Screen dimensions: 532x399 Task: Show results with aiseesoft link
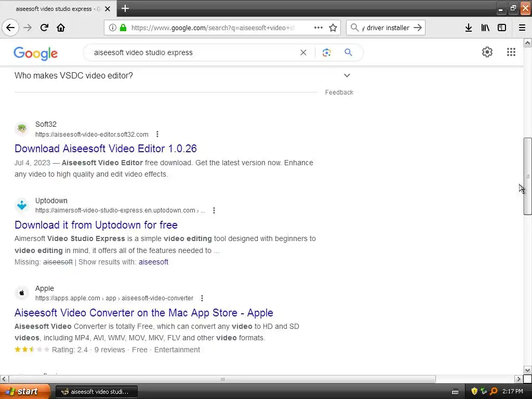153,262
